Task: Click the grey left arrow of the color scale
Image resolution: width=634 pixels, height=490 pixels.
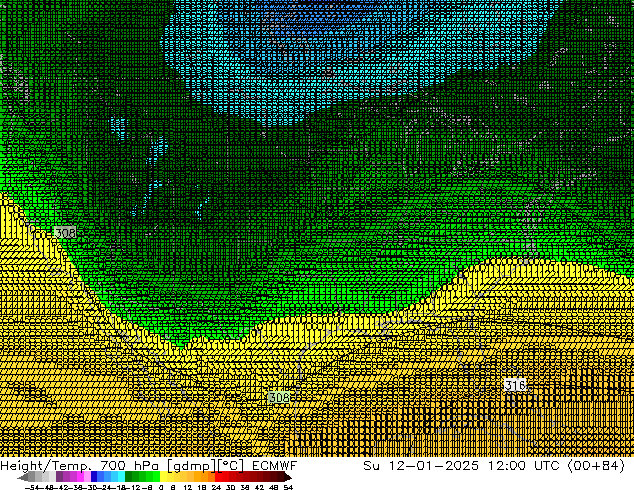Action: pyautogui.click(x=23, y=476)
